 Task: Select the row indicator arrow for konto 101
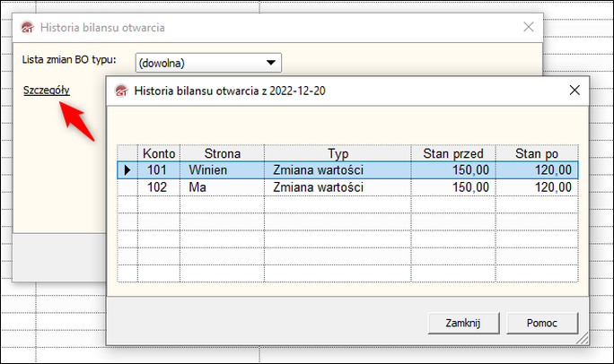pos(127,170)
